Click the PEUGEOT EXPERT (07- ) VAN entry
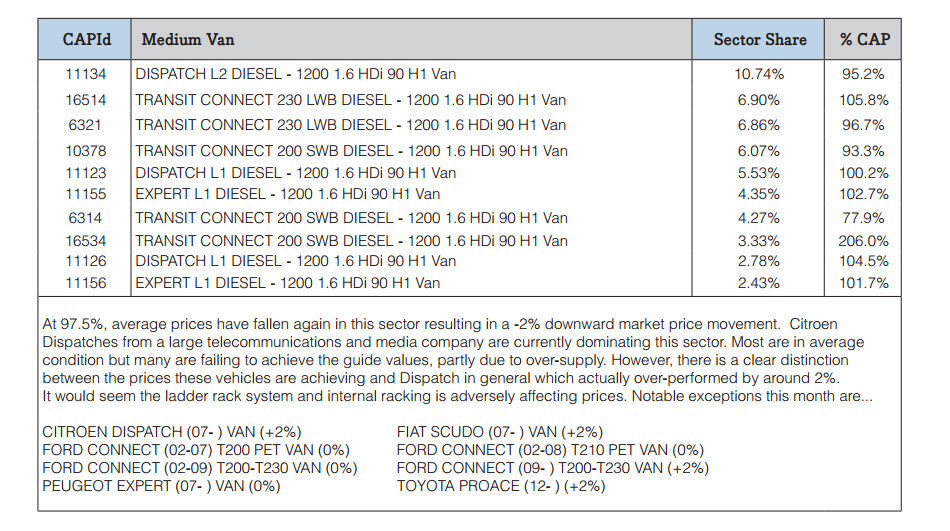This screenshot has height=531, width=950. 161,486
